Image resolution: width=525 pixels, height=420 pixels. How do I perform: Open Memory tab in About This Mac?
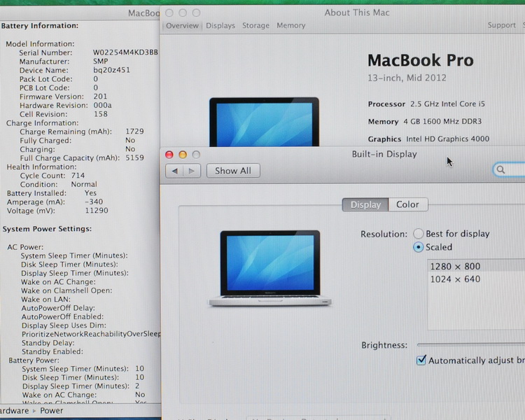(x=291, y=25)
